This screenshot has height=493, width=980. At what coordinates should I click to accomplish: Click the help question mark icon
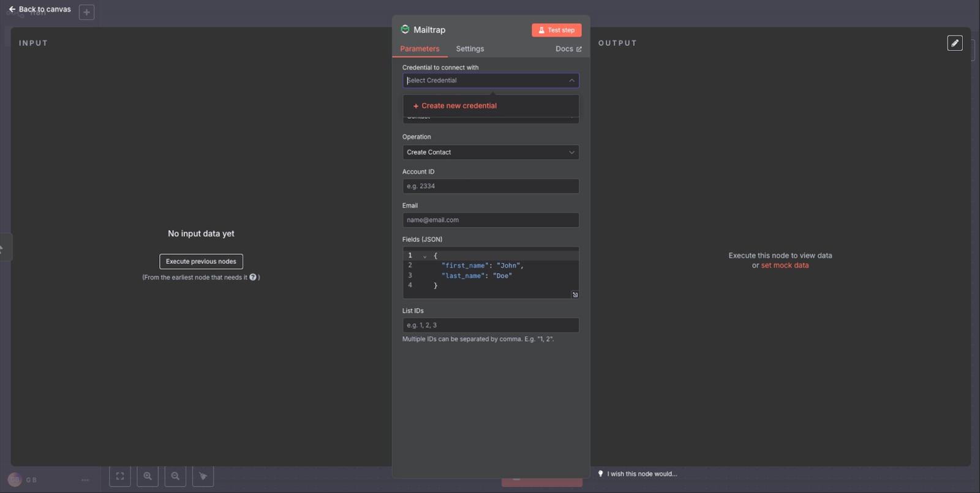coord(253,277)
